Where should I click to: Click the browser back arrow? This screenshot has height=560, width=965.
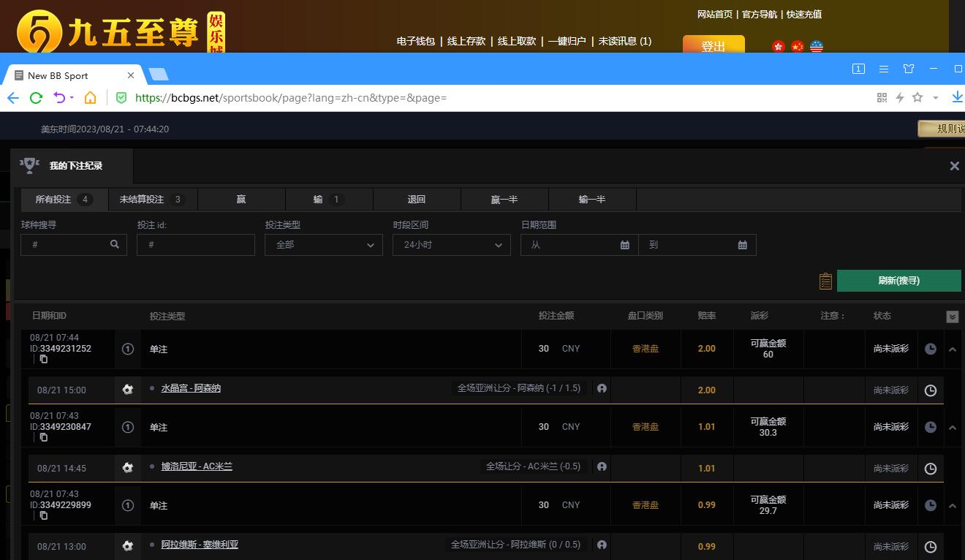[x=13, y=98]
